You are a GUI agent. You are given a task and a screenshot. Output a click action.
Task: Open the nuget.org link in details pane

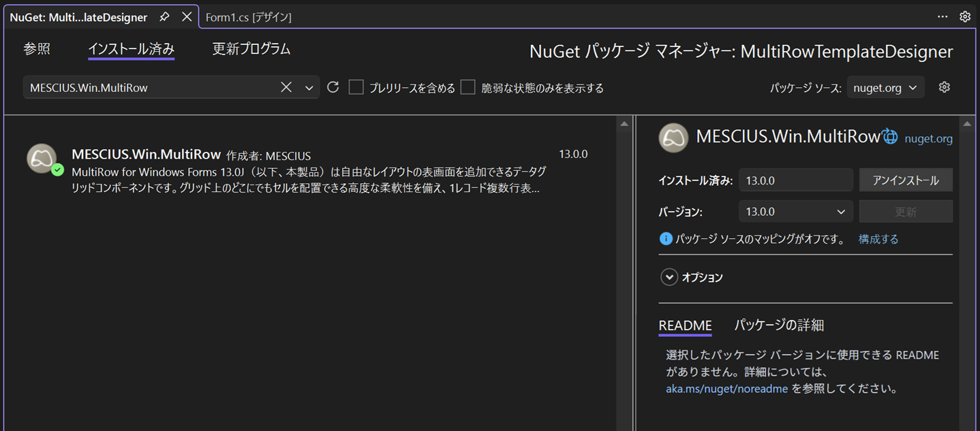pos(928,139)
